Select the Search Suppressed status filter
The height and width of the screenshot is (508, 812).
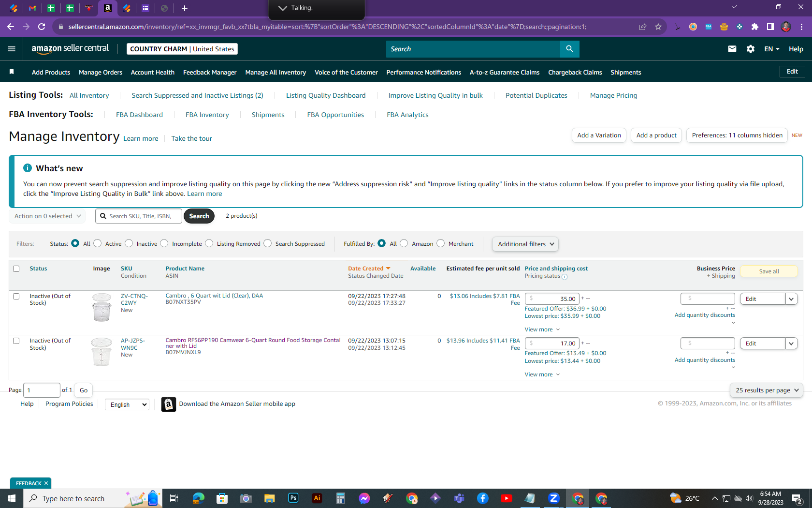click(268, 243)
